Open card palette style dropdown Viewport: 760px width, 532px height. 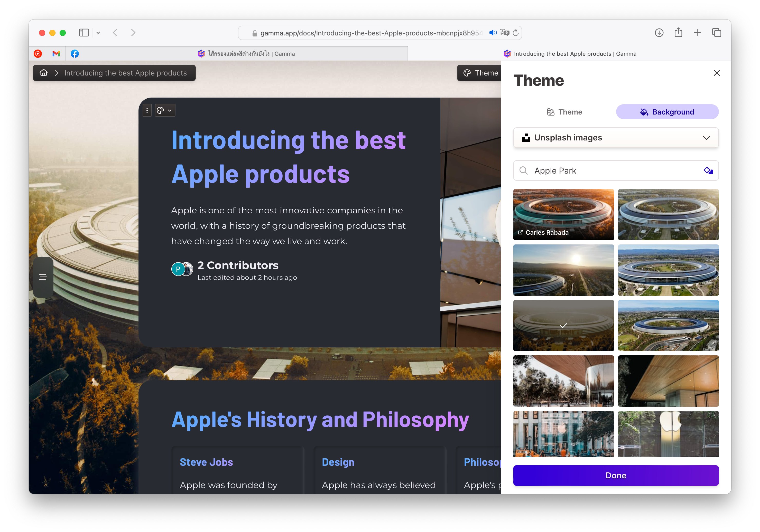(x=165, y=110)
